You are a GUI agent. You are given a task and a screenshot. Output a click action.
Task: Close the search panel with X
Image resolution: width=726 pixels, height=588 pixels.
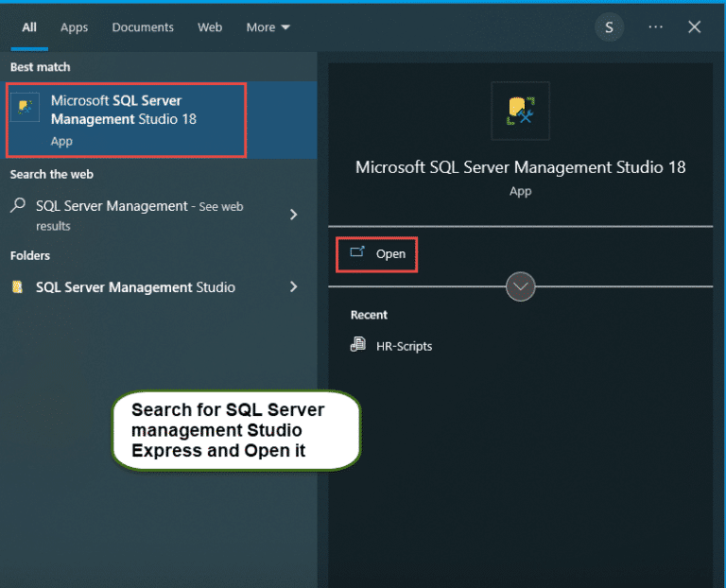[694, 27]
